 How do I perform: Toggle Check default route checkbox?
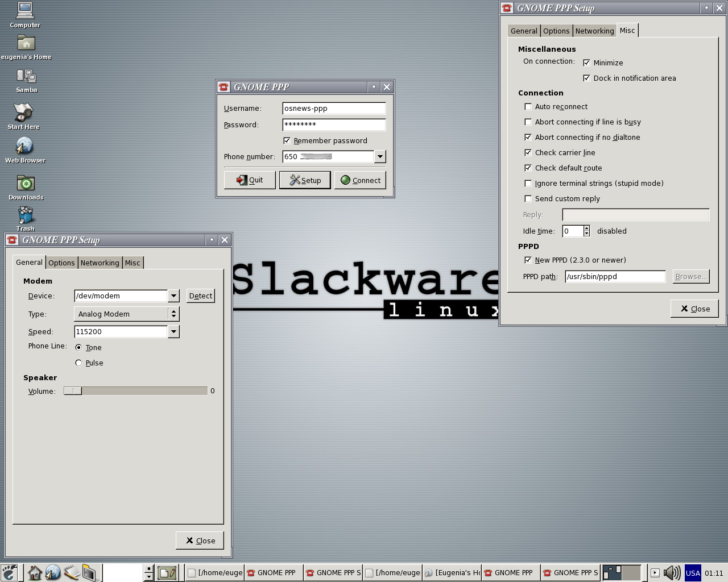[528, 168]
